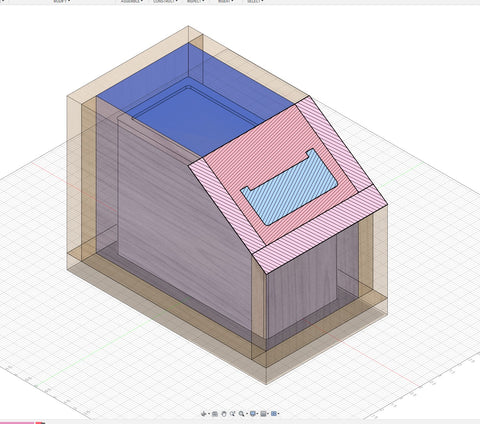Open the Display Settings monitor icon

253,413
